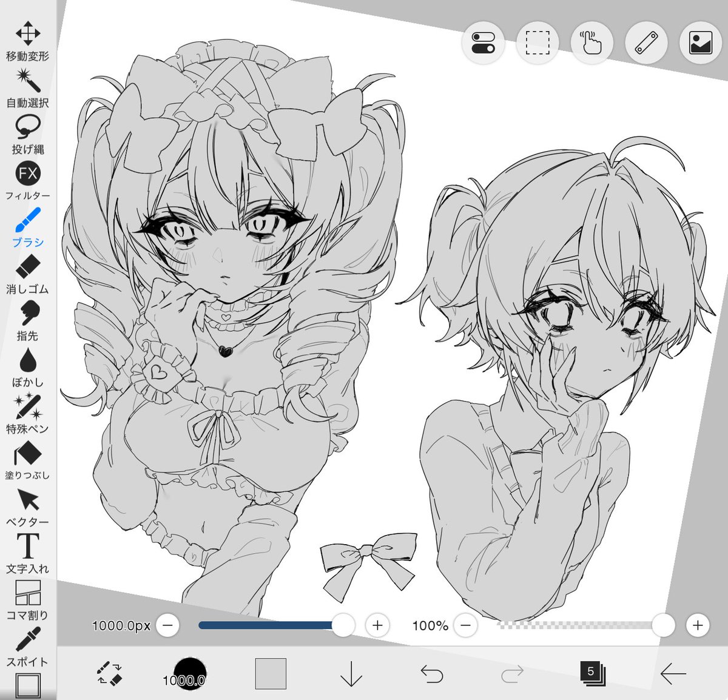Select the 指先 smudge tool

point(28,321)
